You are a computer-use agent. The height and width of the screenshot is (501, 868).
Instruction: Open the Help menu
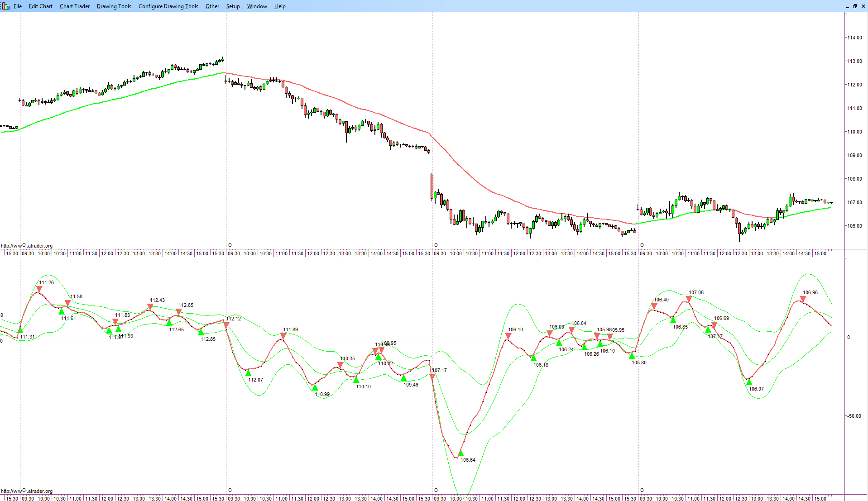pyautogui.click(x=280, y=6)
